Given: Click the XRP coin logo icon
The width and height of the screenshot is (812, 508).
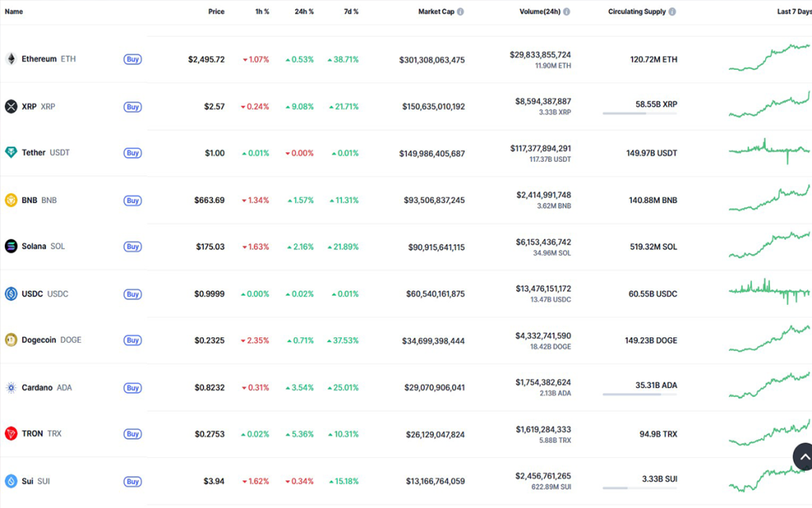Looking at the screenshot, I should (11, 106).
